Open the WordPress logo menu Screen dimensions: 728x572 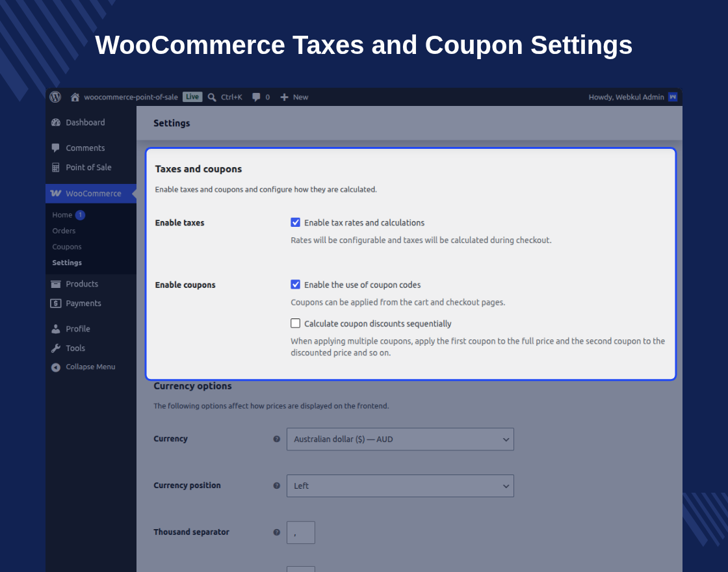click(x=55, y=97)
